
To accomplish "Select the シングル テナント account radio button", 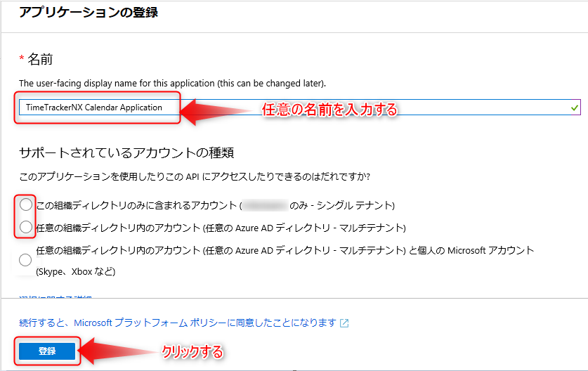I will point(26,205).
